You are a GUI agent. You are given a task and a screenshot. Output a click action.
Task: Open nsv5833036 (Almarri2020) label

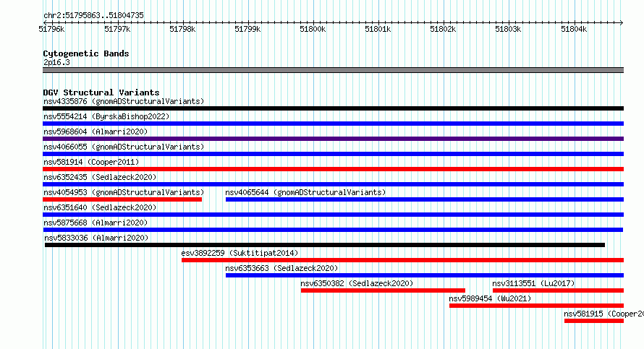(96, 238)
